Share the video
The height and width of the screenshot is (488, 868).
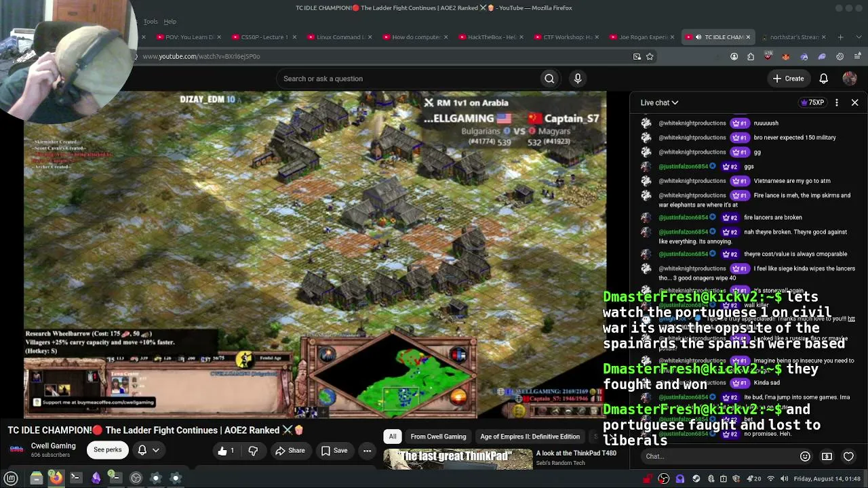tap(290, 451)
